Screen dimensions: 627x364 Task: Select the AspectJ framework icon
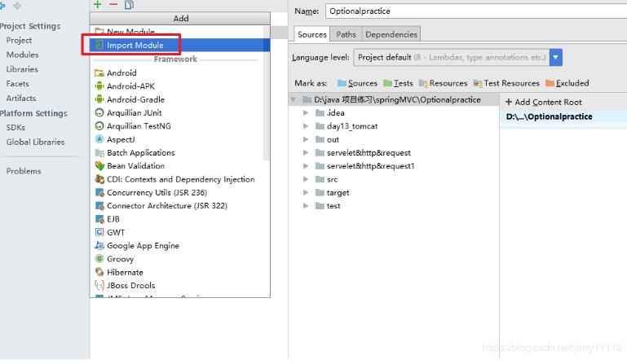99,139
